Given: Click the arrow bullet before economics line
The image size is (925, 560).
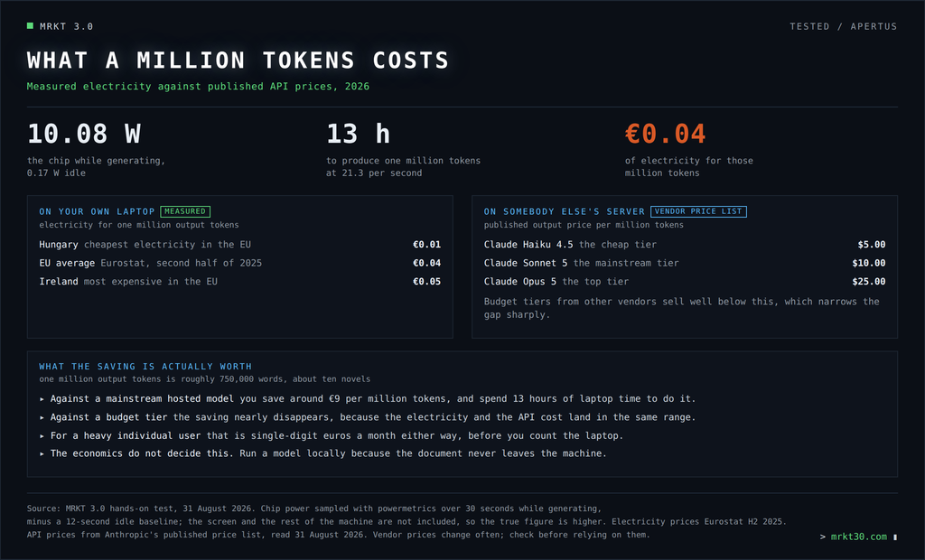Looking at the screenshot, I should coord(42,453).
